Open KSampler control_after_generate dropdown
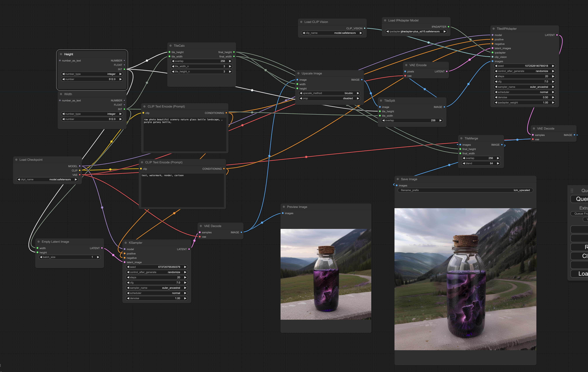588x372 pixels. (157, 272)
